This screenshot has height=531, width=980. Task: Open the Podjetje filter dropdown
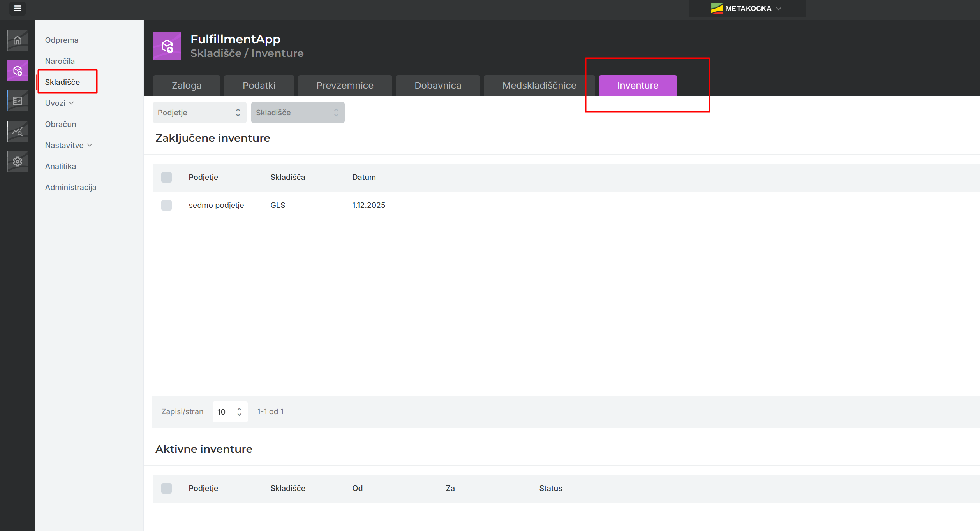click(199, 113)
